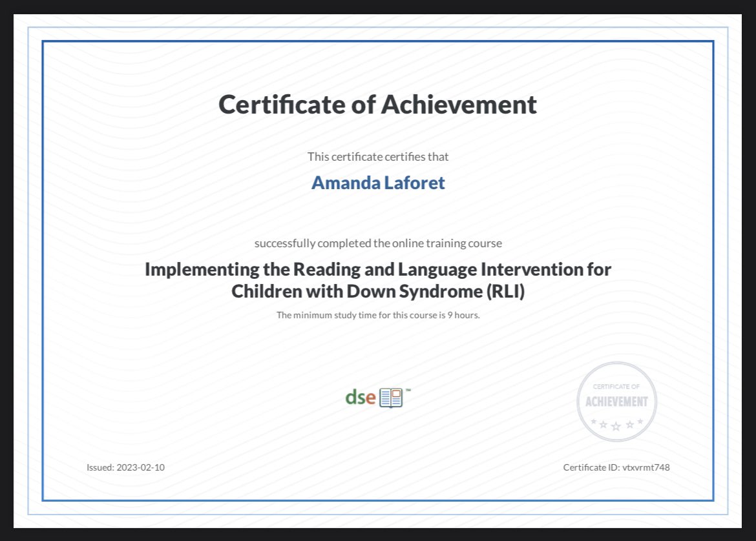Click the leftmost small star in the seal

pyautogui.click(x=593, y=422)
